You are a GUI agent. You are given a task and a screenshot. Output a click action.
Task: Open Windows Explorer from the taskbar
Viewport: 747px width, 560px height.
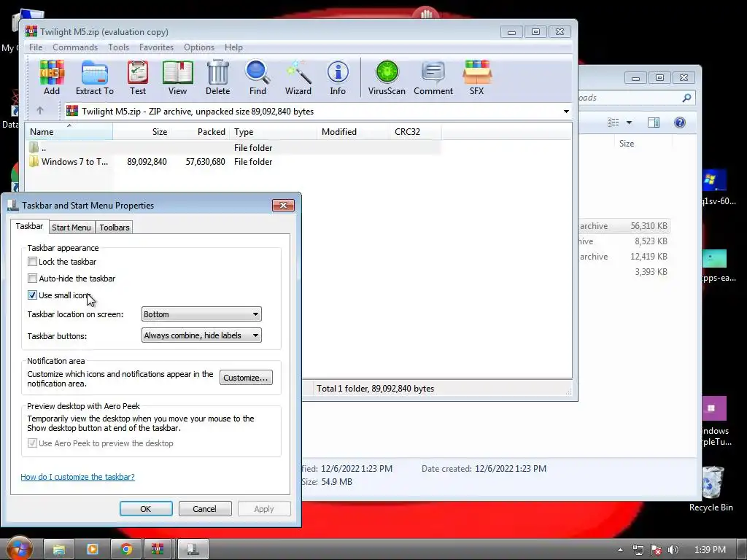(58, 550)
